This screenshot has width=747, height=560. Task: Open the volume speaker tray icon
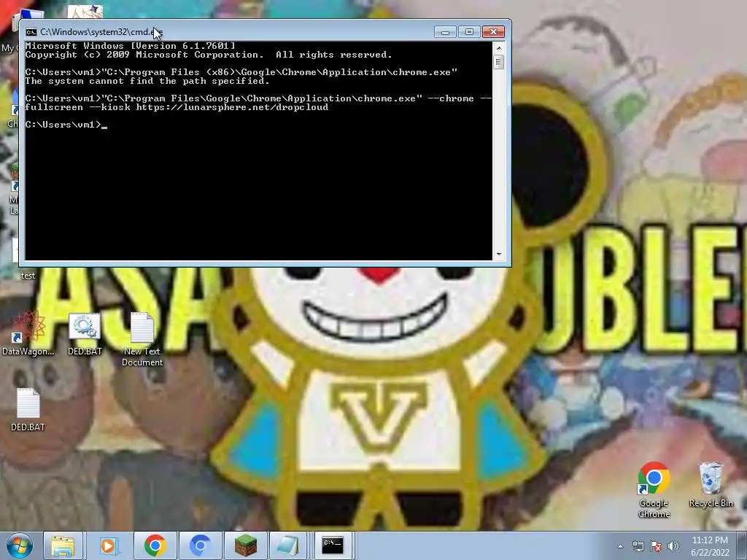[x=673, y=546]
